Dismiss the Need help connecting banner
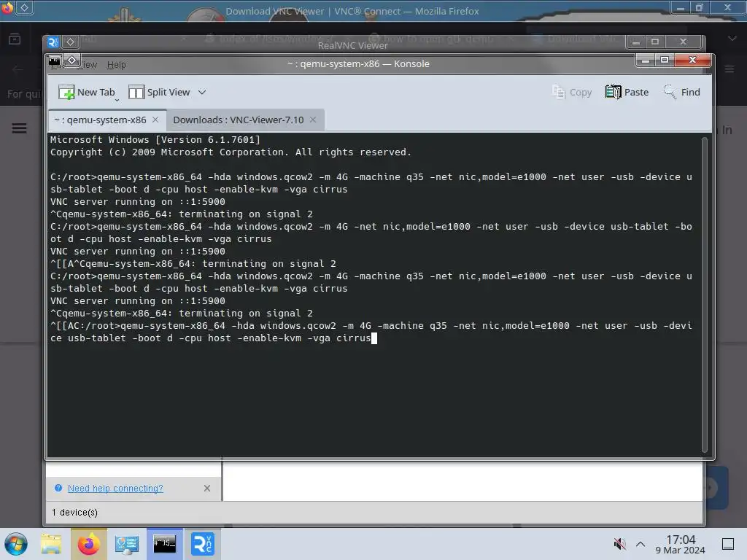Screen dimensions: 747x560 (x=207, y=488)
